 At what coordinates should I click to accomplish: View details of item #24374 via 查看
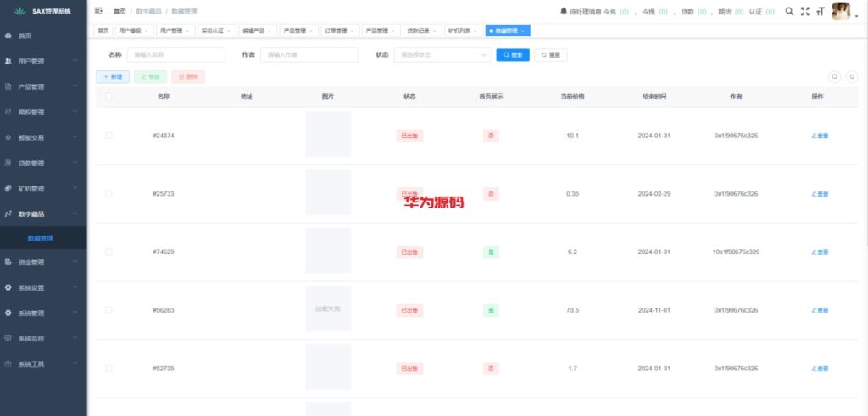pos(820,136)
